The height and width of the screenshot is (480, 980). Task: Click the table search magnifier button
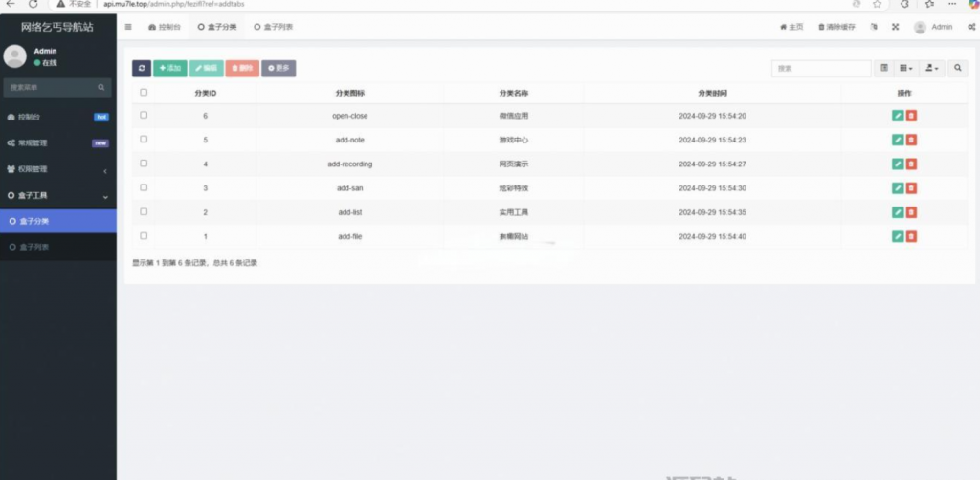957,68
